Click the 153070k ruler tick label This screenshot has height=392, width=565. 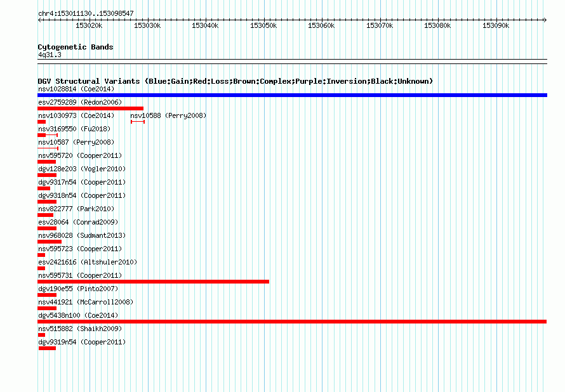click(380, 25)
